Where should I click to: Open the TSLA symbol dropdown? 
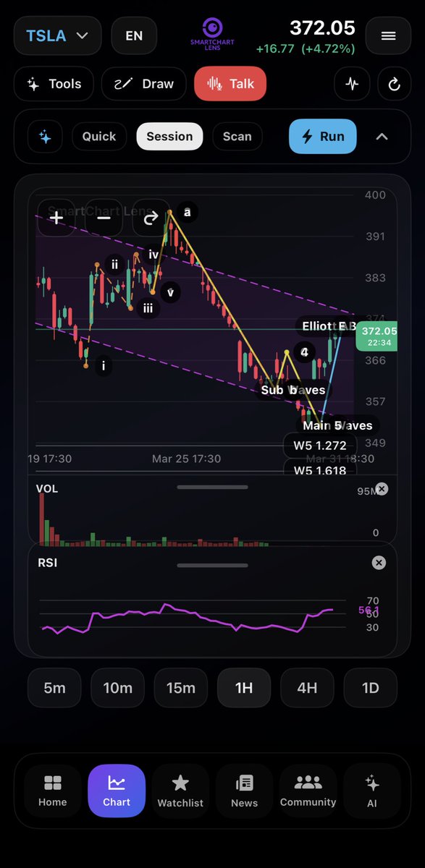58,35
